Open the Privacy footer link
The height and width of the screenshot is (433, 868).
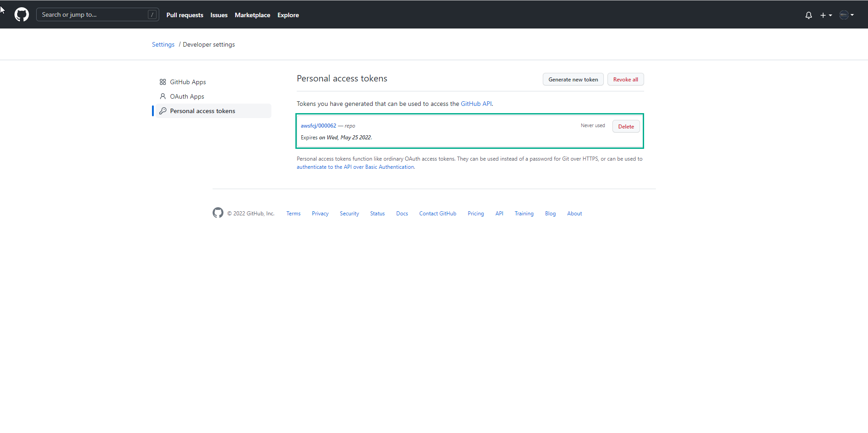coord(320,214)
